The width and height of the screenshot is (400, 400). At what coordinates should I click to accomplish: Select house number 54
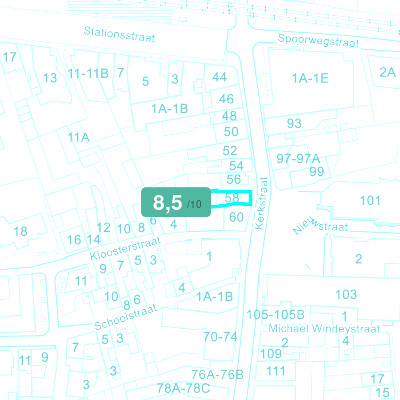pos(236,166)
